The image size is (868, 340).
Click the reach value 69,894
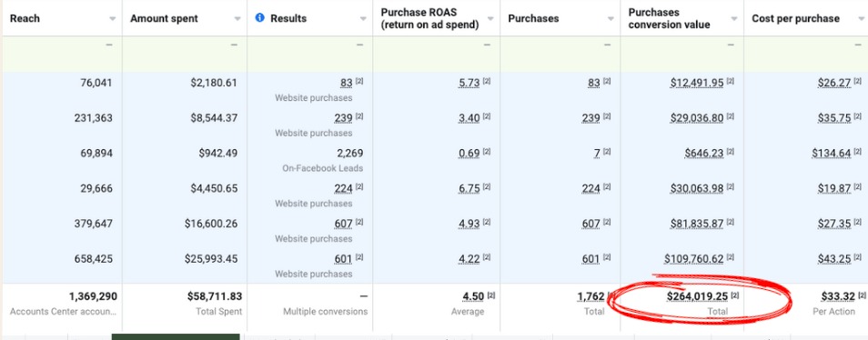click(x=96, y=153)
